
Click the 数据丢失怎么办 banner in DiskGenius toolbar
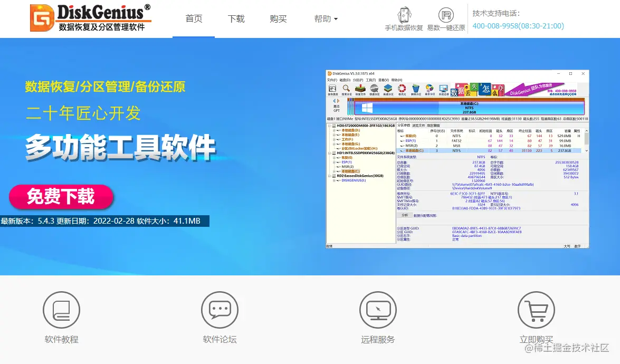[x=477, y=90]
